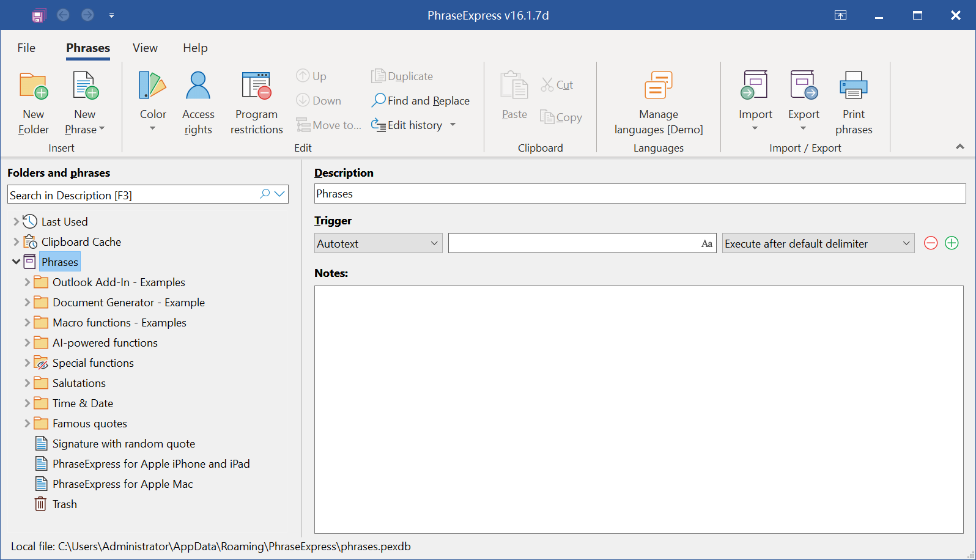The height and width of the screenshot is (560, 976).
Task: Open the search options dropdown arrow
Action: 280,194
